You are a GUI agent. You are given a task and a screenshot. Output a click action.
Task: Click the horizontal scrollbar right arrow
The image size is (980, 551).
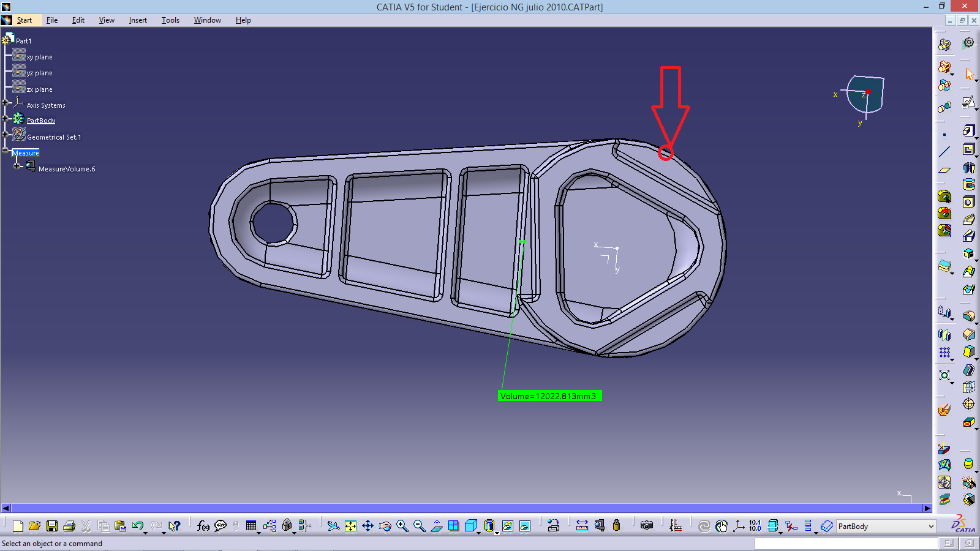pyautogui.click(x=927, y=508)
